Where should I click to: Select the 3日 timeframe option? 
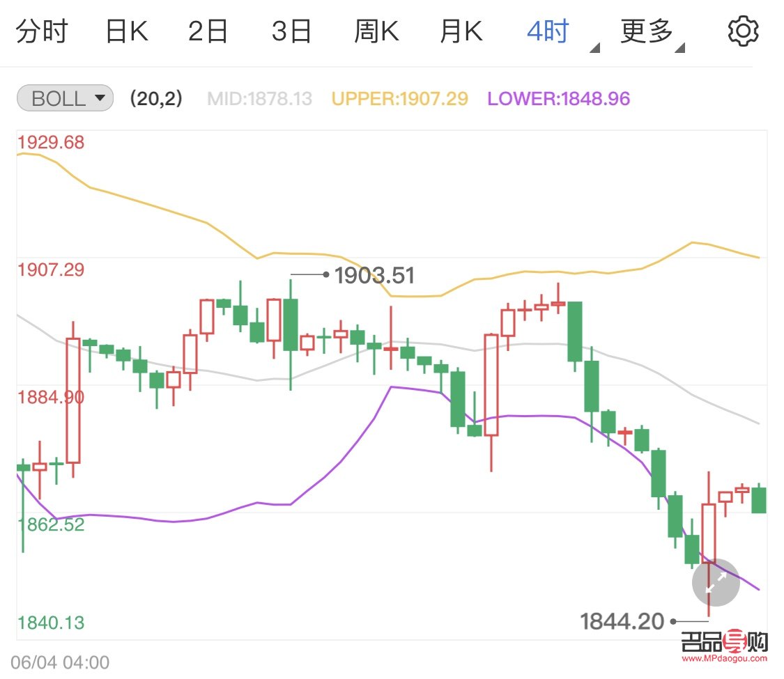point(292,30)
